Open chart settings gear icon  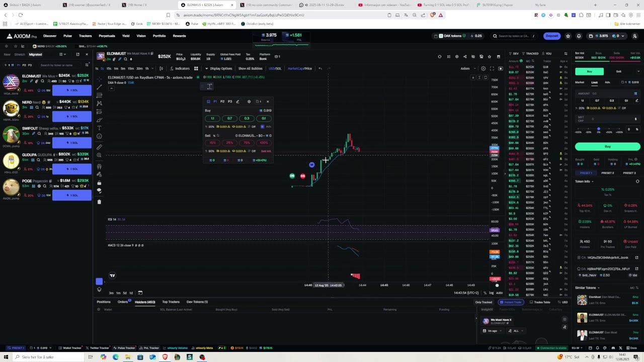[484, 68]
